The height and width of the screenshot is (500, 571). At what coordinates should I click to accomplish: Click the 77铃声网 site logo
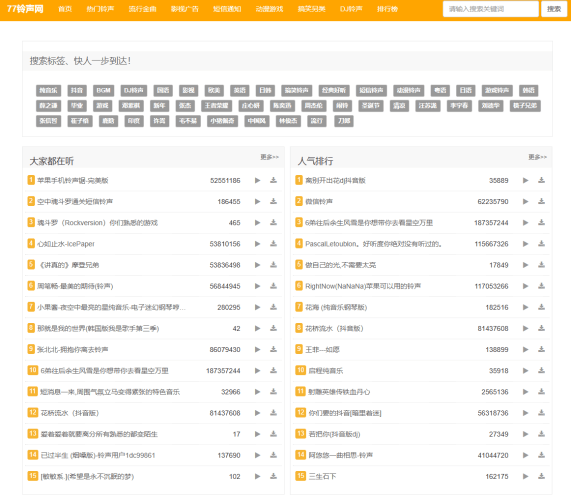(x=25, y=9)
